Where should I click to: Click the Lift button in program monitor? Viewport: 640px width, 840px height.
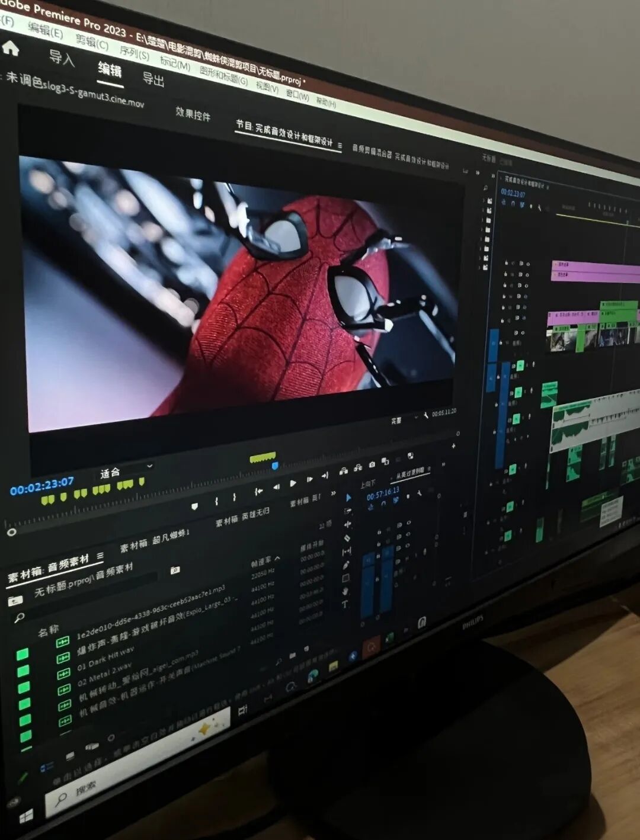click(x=343, y=472)
